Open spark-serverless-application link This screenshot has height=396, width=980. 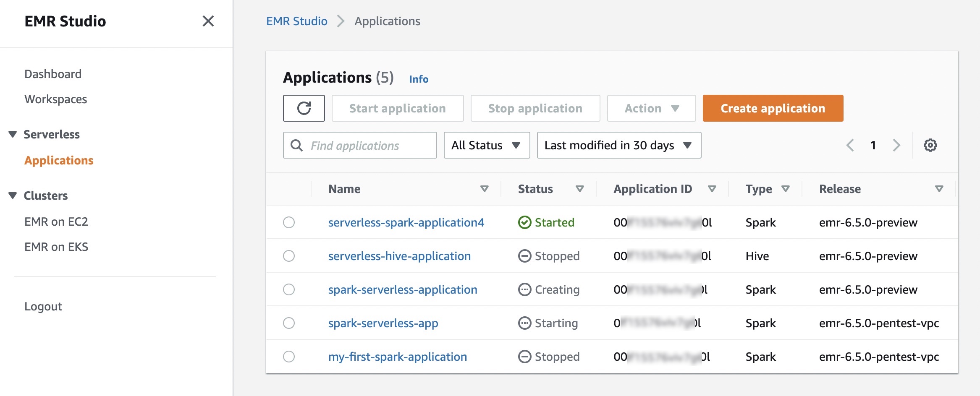[x=403, y=289]
